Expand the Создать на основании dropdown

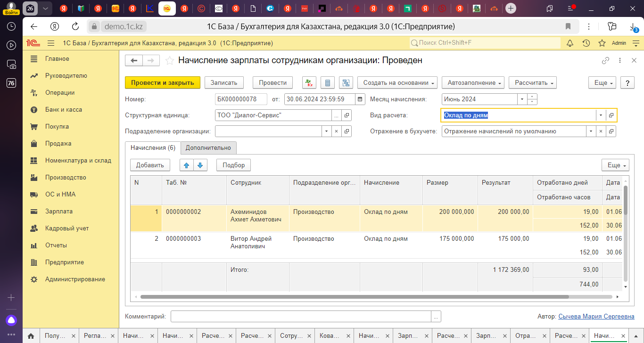397,82
